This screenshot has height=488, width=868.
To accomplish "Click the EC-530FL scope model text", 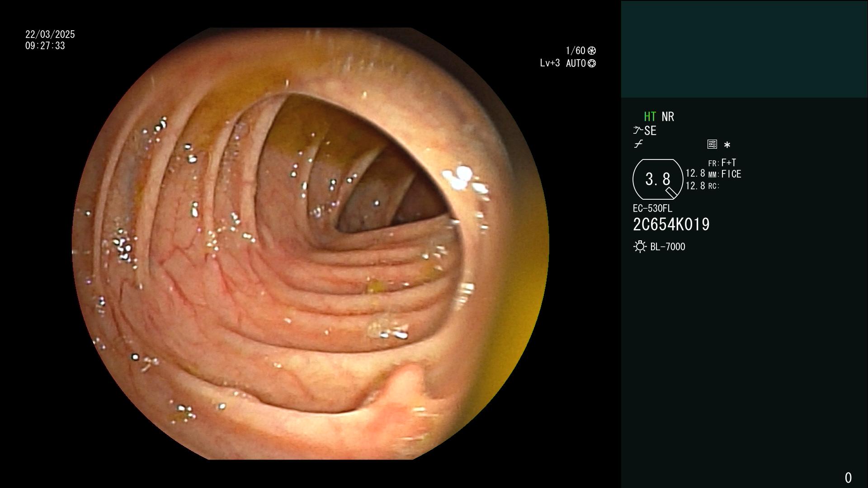I will point(652,208).
